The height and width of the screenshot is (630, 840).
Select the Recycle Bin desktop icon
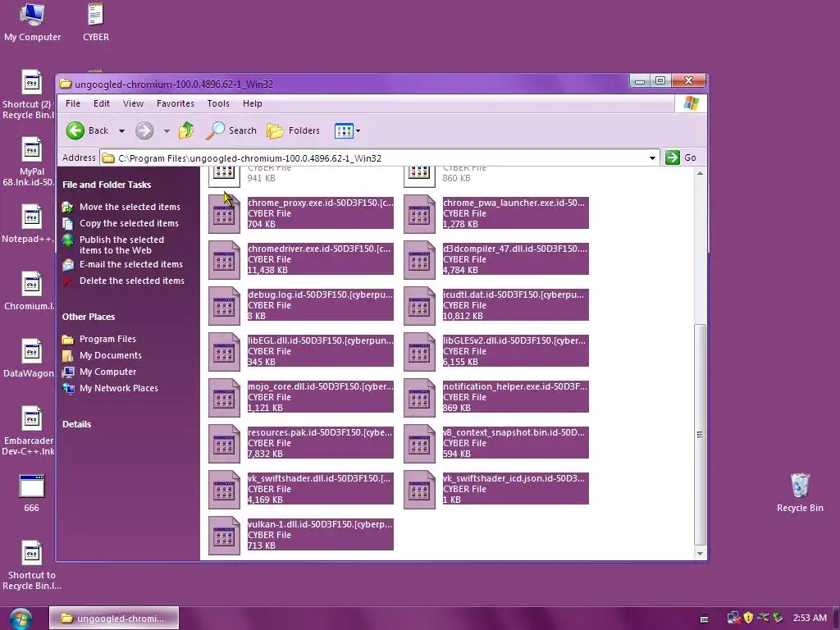pyautogui.click(x=800, y=493)
